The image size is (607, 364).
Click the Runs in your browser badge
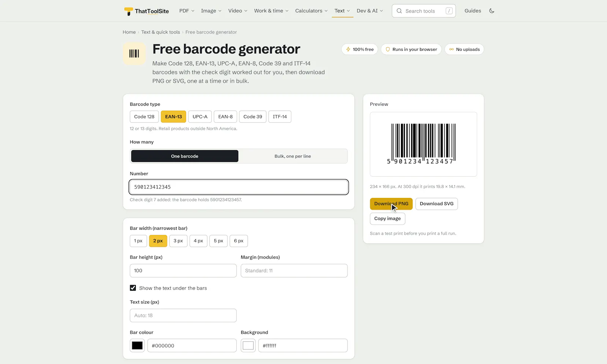(x=411, y=49)
